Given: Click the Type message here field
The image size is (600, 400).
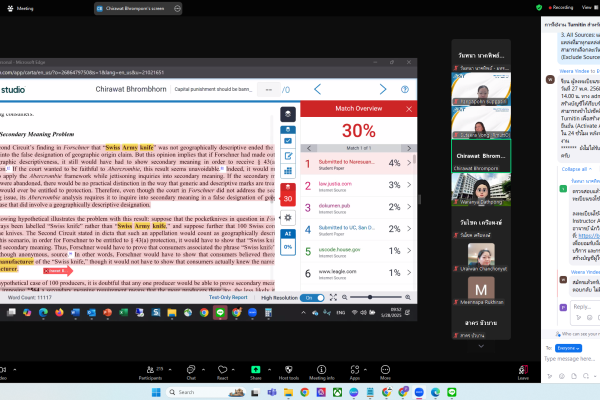Looking at the screenshot, I should tap(570, 359).
